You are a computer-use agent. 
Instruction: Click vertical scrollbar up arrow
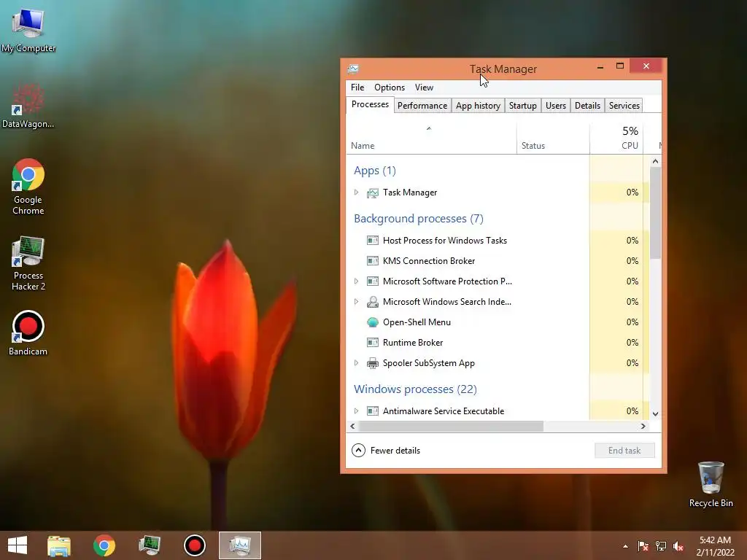point(656,161)
